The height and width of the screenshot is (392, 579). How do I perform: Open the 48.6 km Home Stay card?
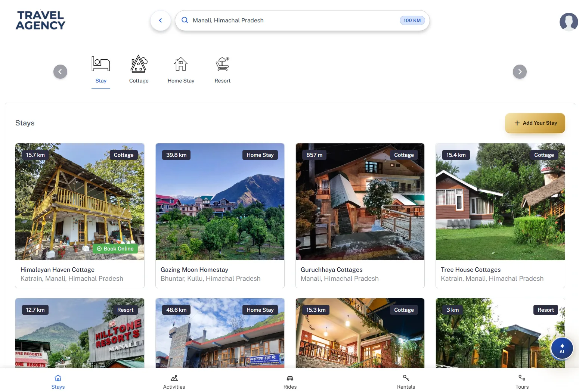[x=220, y=333]
